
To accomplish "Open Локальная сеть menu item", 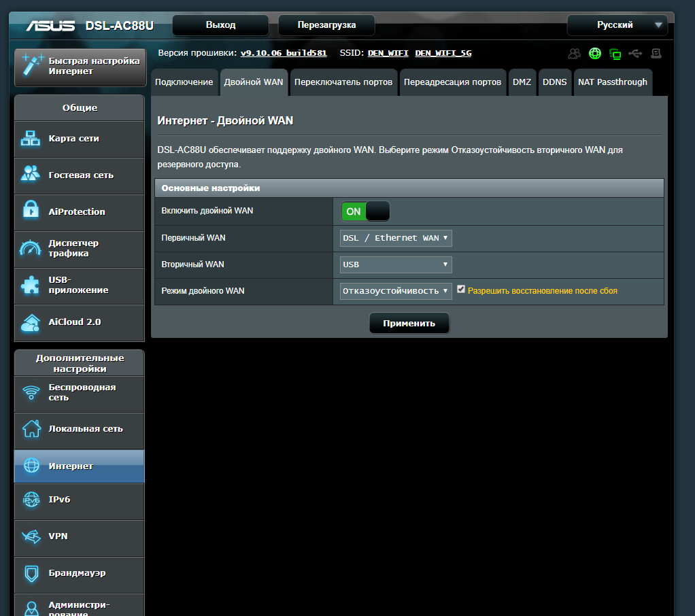I will [80, 431].
